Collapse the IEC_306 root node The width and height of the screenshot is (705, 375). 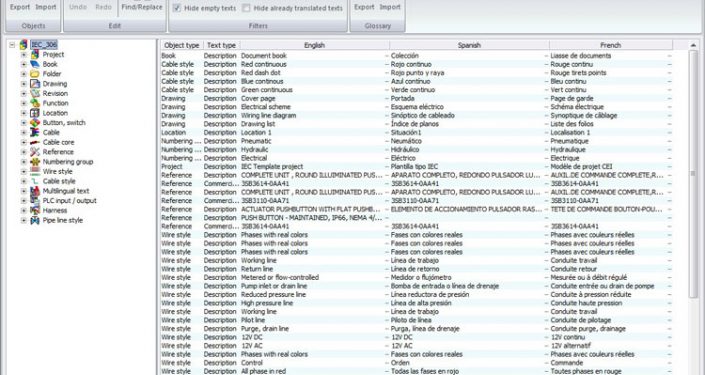pos(12,45)
